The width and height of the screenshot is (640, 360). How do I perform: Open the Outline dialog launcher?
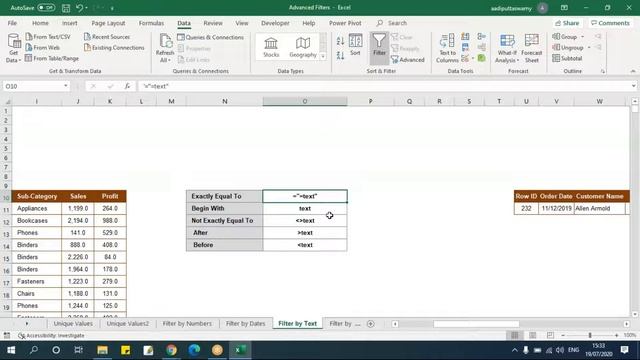tap(603, 71)
